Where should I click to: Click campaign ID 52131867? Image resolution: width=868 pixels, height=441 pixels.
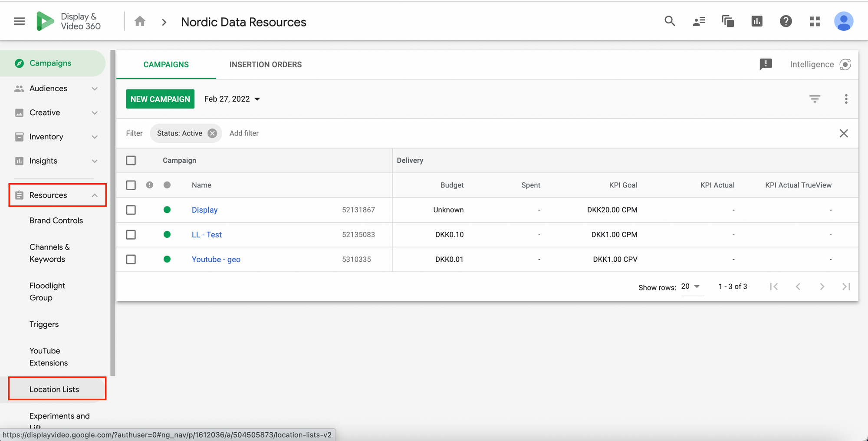(358, 210)
